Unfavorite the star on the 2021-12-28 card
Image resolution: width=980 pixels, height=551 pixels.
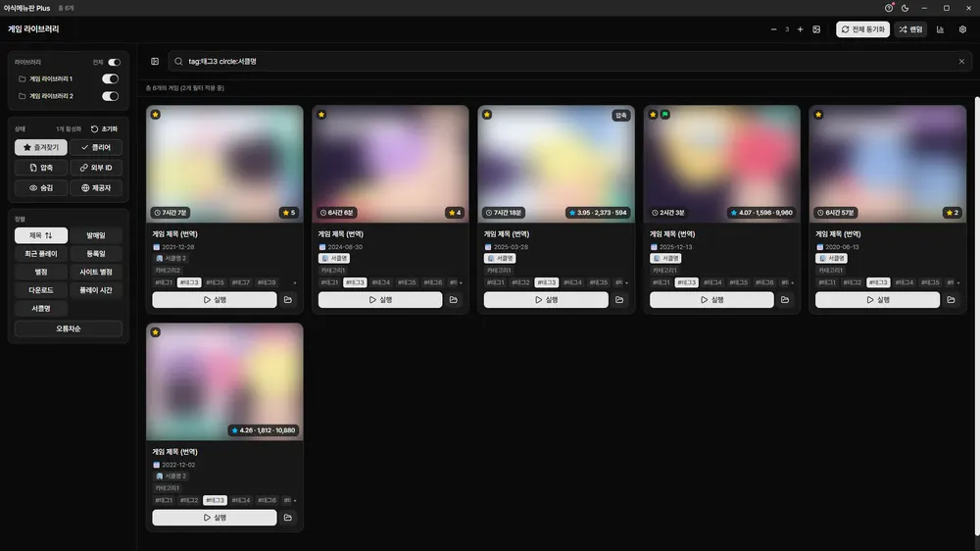[x=156, y=115]
